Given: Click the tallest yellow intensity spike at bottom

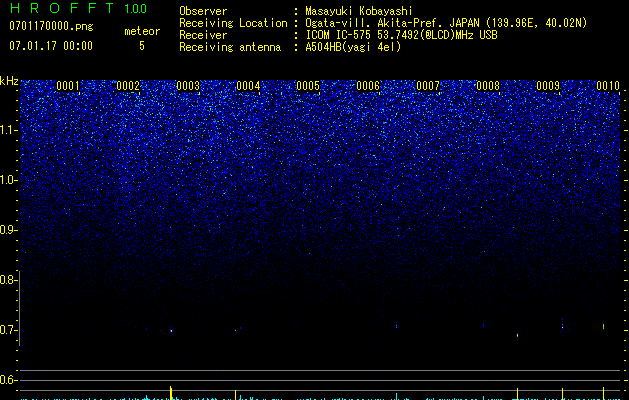Looking at the screenshot, I should click(x=171, y=392).
